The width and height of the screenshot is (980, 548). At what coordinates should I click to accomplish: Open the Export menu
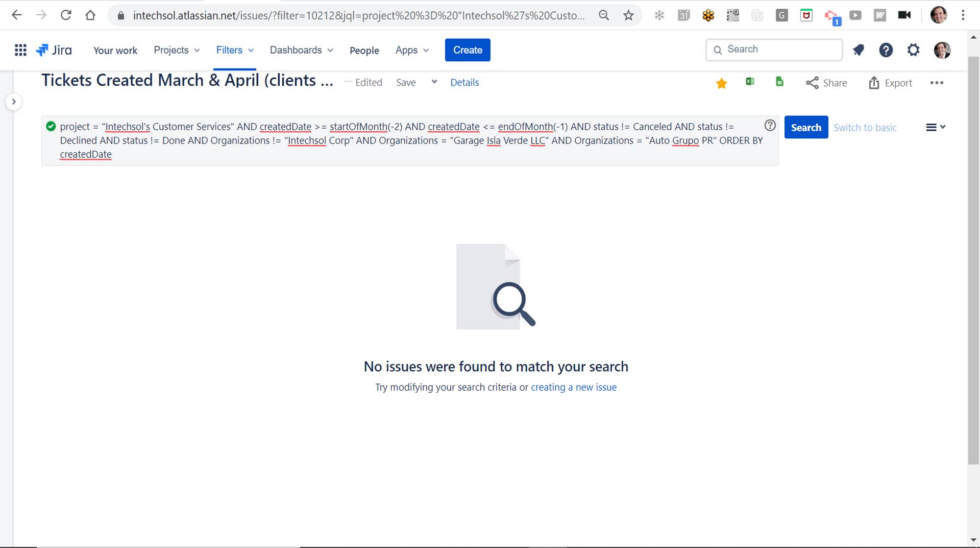pos(891,83)
